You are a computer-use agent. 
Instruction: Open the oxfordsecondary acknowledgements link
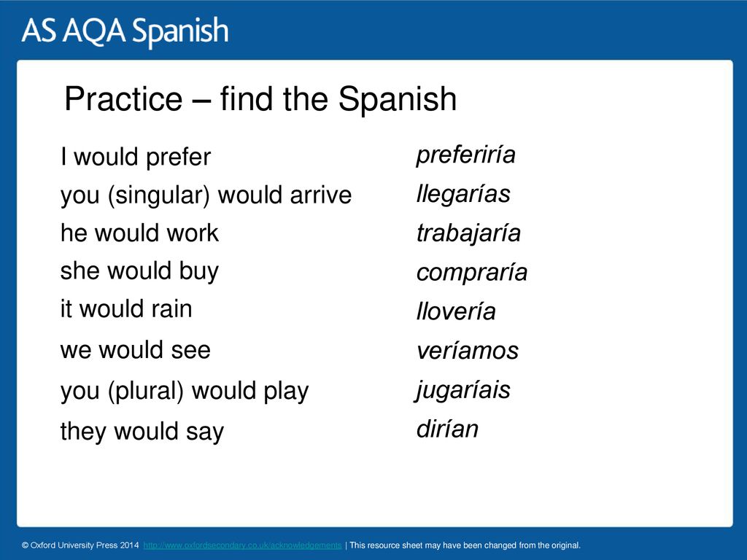point(242,545)
